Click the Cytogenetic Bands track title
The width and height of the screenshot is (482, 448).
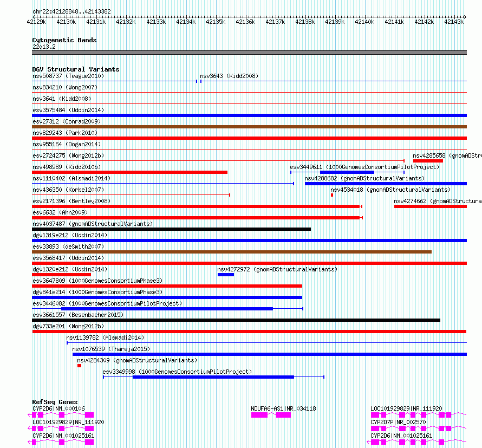64,40
